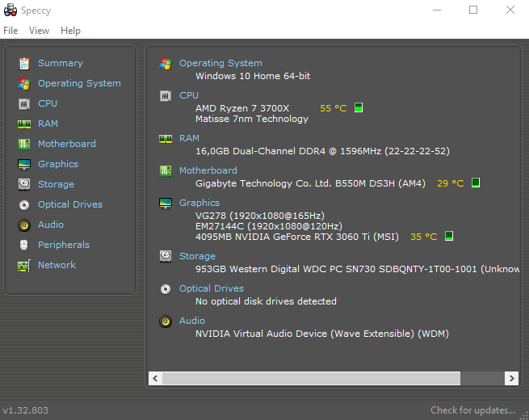The height and width of the screenshot is (420, 529).
Task: Open the Operating System heading link in summary
Action: click(220, 64)
